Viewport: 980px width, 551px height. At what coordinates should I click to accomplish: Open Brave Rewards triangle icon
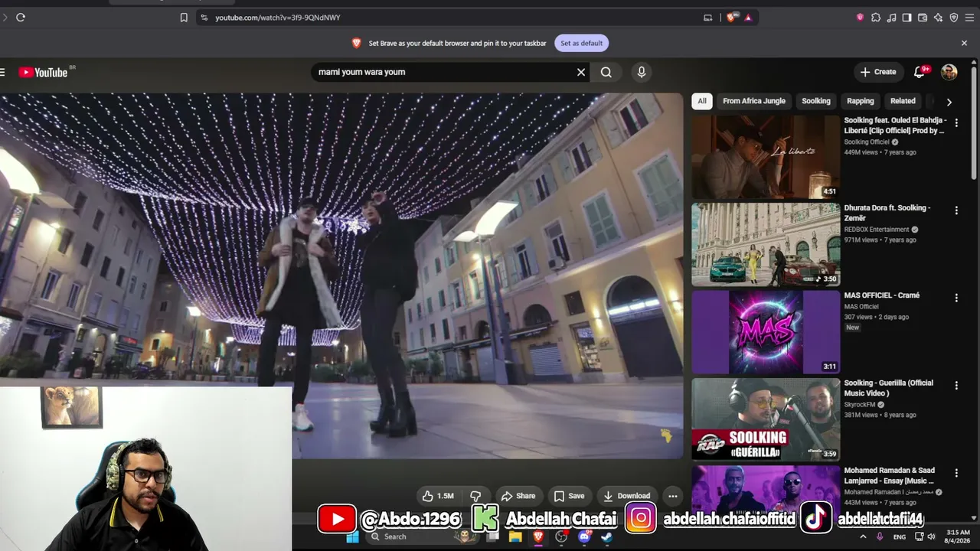748,18
